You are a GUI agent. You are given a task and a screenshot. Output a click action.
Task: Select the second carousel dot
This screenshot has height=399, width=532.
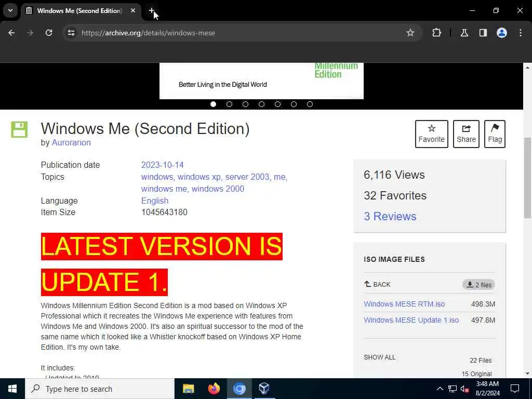click(x=229, y=104)
